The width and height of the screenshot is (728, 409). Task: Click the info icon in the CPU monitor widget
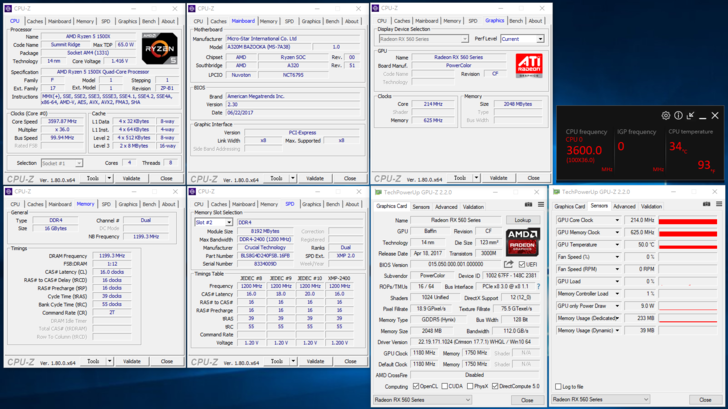tap(678, 116)
